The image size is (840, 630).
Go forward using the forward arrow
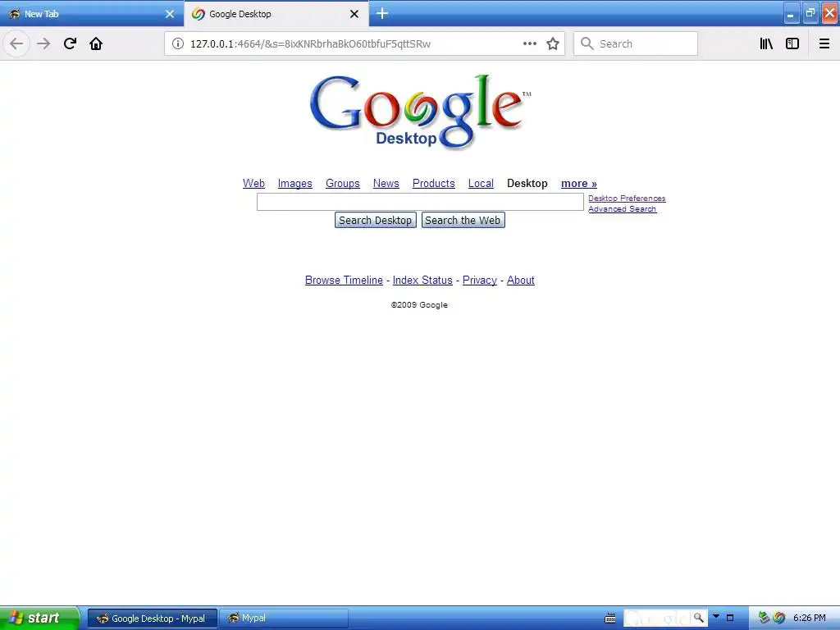point(43,43)
